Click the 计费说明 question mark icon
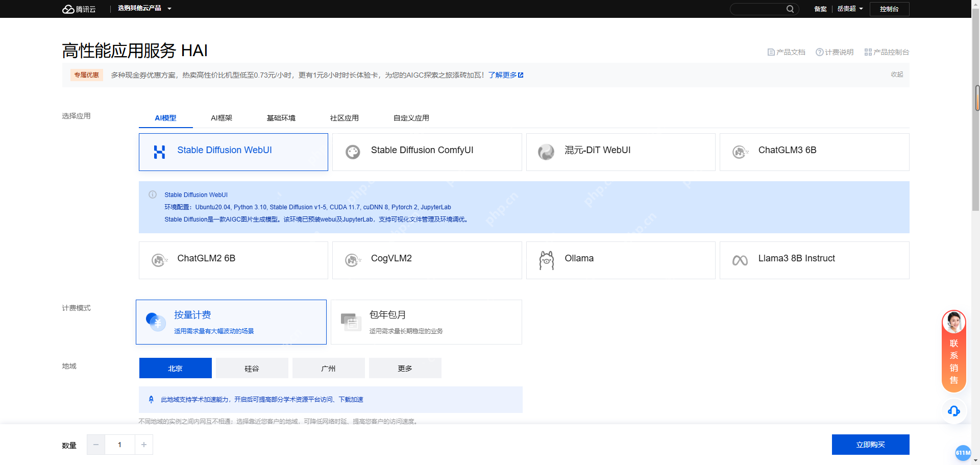This screenshot has width=980, height=465. (819, 52)
